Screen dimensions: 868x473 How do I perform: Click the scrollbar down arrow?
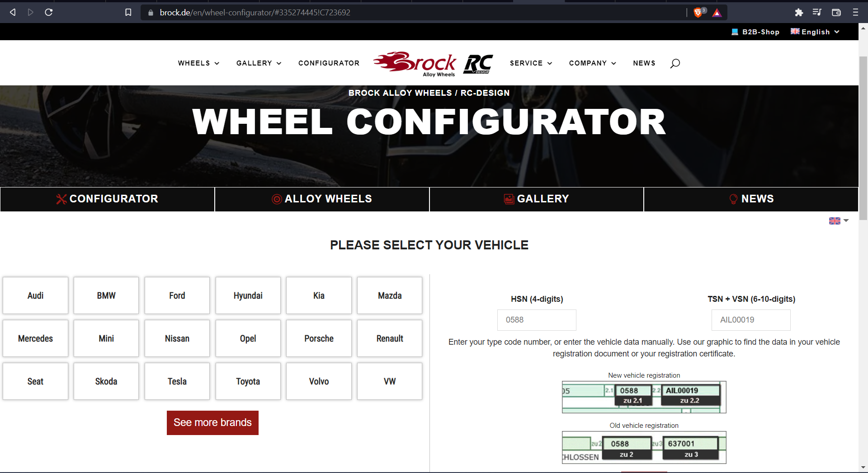(863, 468)
